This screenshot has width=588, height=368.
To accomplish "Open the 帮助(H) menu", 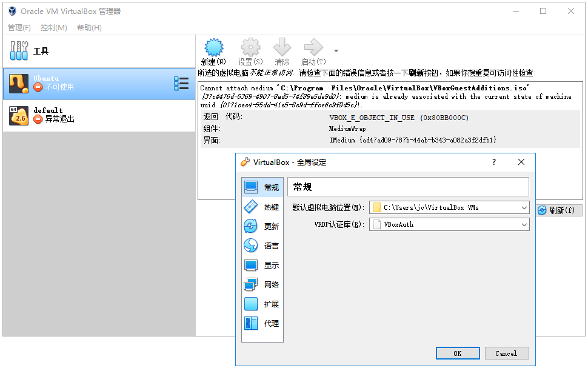I will click(x=89, y=28).
